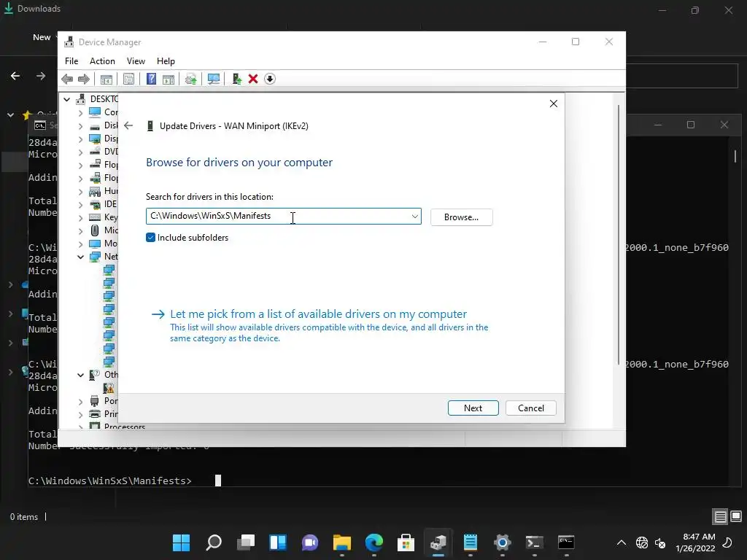Click the Device Manager taskbar icon
The image size is (747, 560).
click(x=438, y=542)
